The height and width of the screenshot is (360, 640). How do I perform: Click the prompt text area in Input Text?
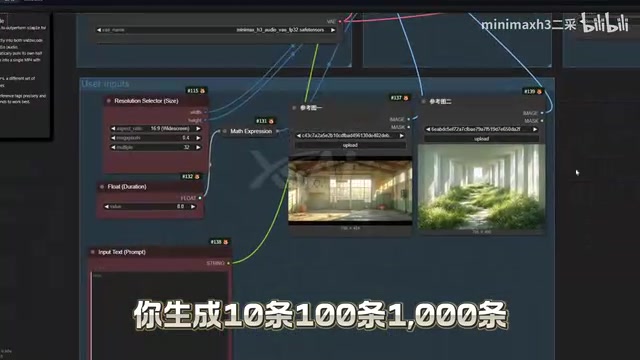pyautogui.click(x=160, y=316)
